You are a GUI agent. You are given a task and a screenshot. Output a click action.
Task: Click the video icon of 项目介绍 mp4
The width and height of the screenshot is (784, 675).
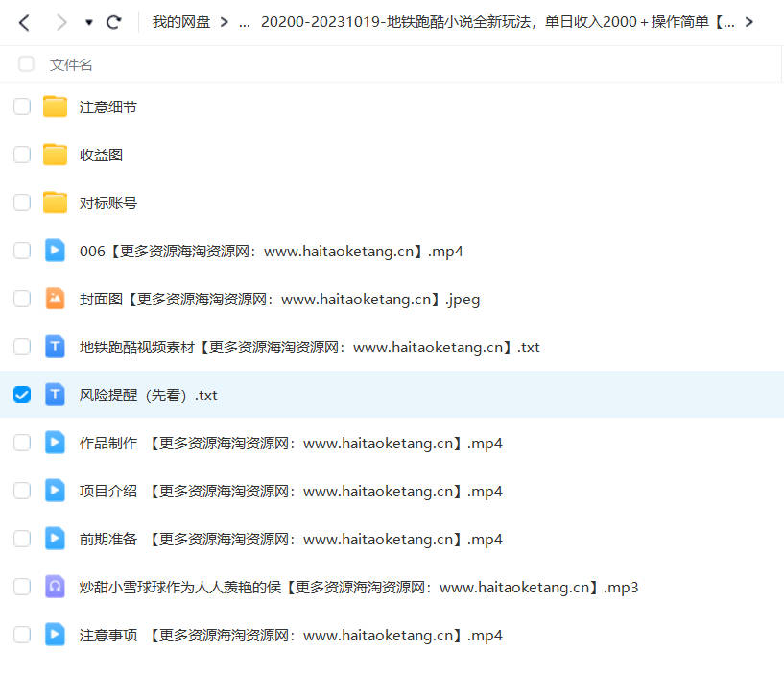coord(55,491)
